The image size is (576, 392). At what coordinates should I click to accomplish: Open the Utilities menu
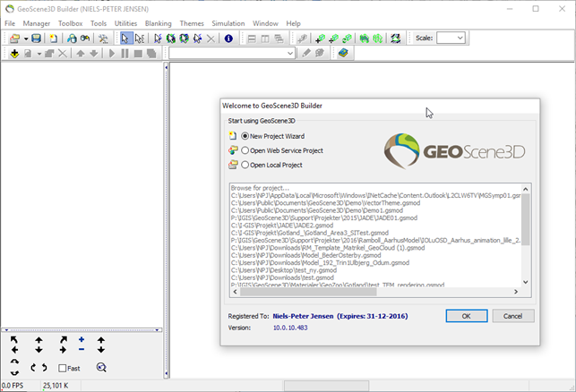(x=125, y=23)
